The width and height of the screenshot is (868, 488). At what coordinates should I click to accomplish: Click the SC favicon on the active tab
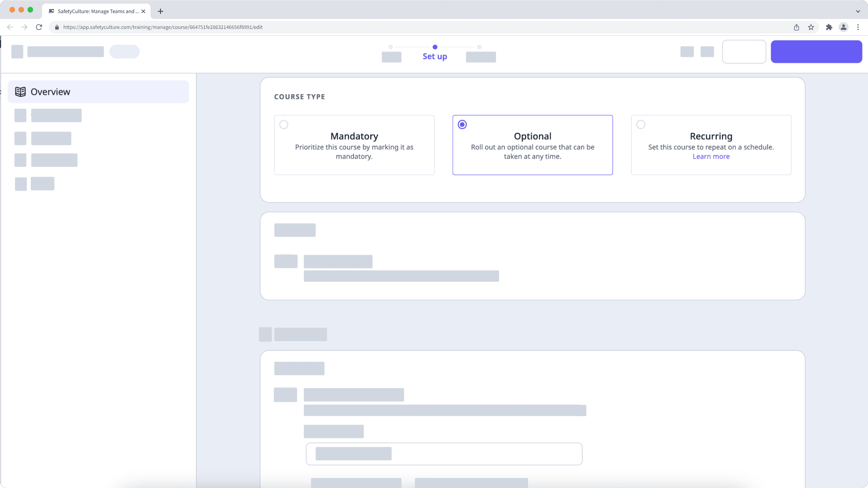[x=51, y=11]
